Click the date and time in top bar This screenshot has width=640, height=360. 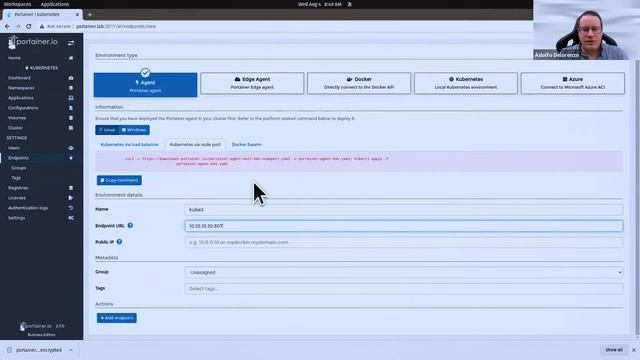320,4
